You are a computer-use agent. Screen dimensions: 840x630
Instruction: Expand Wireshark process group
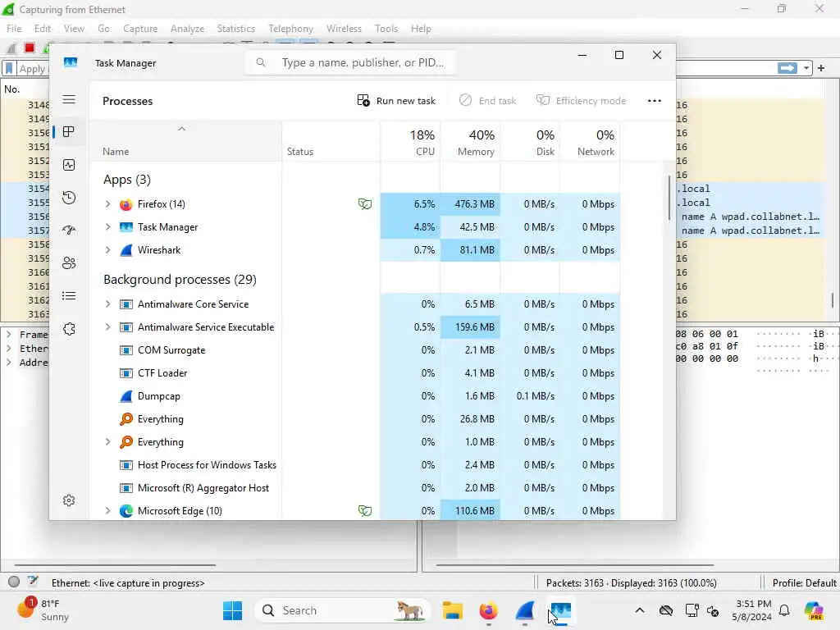(x=107, y=250)
